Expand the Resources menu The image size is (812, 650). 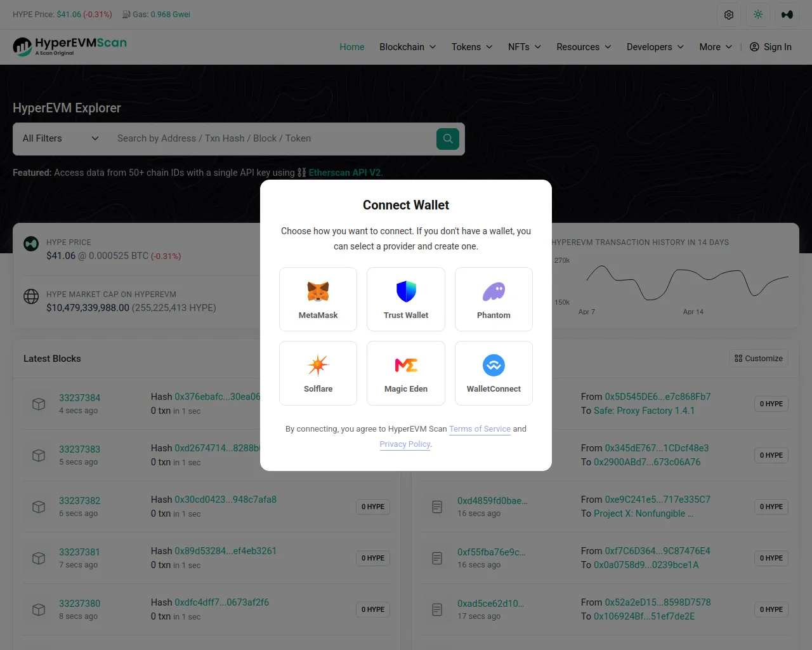[x=584, y=47]
